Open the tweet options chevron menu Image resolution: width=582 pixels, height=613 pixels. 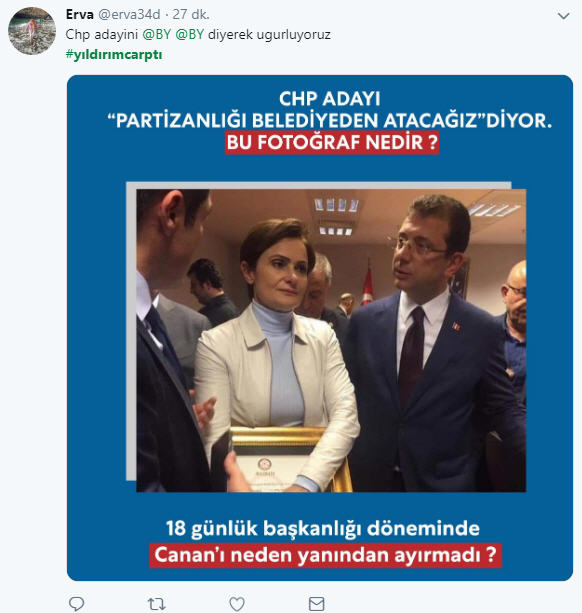563,16
